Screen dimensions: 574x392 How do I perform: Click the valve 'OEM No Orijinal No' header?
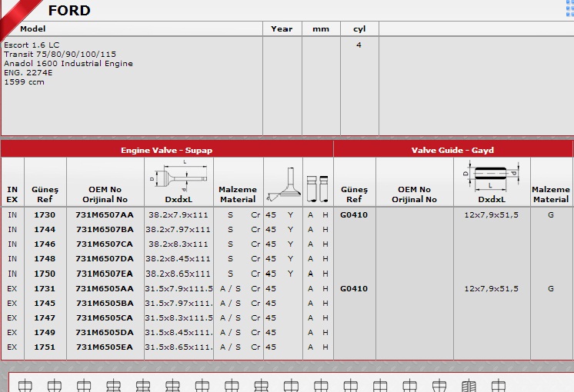tap(105, 194)
